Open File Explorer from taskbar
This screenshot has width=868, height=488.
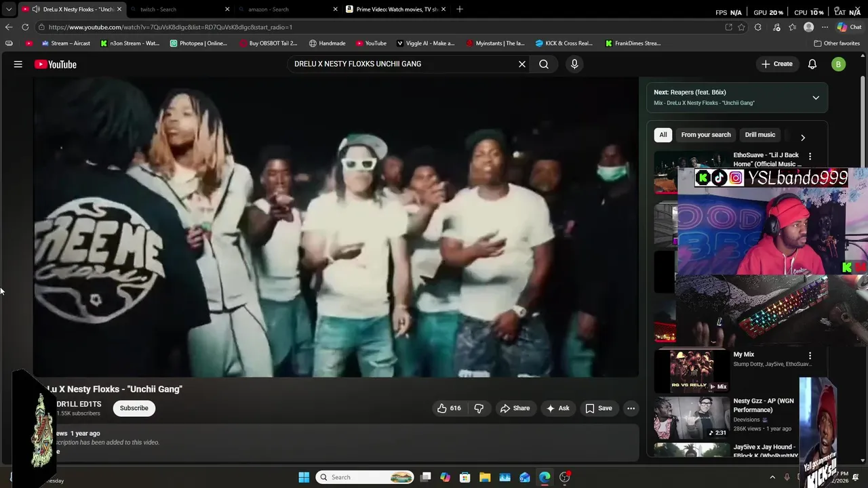coord(485,477)
